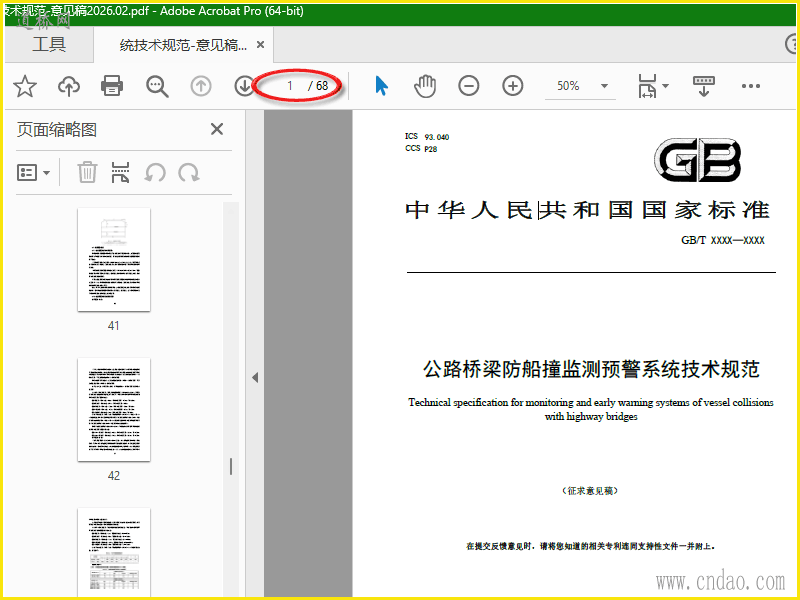800x600 pixels.
Task: Click the star bookmark icon
Action: 24,86
